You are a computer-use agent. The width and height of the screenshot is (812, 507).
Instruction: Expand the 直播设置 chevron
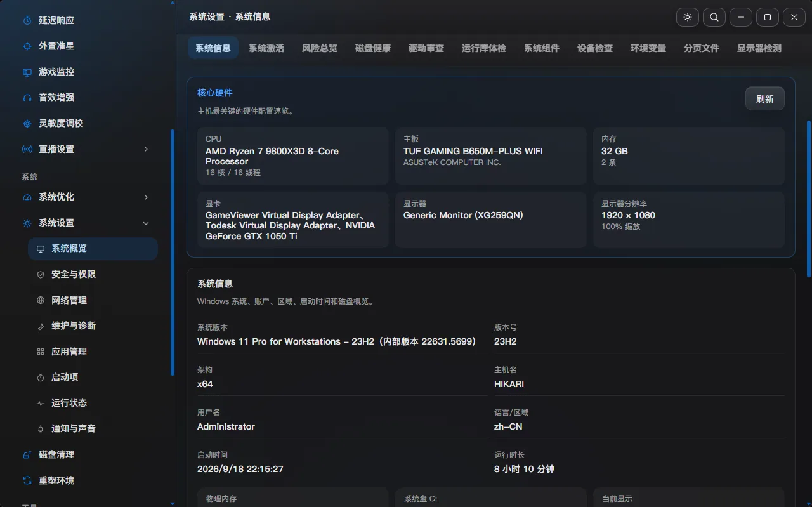point(146,149)
